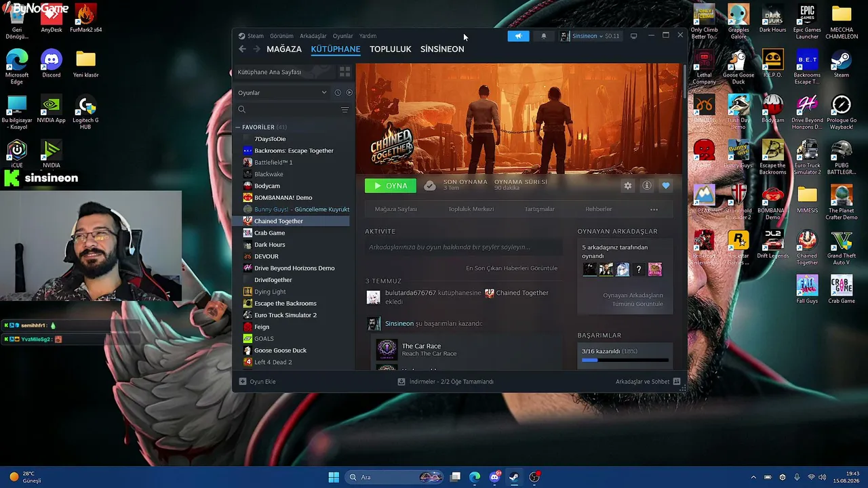
Task: Open the Rehberler link
Action: [x=599, y=209]
